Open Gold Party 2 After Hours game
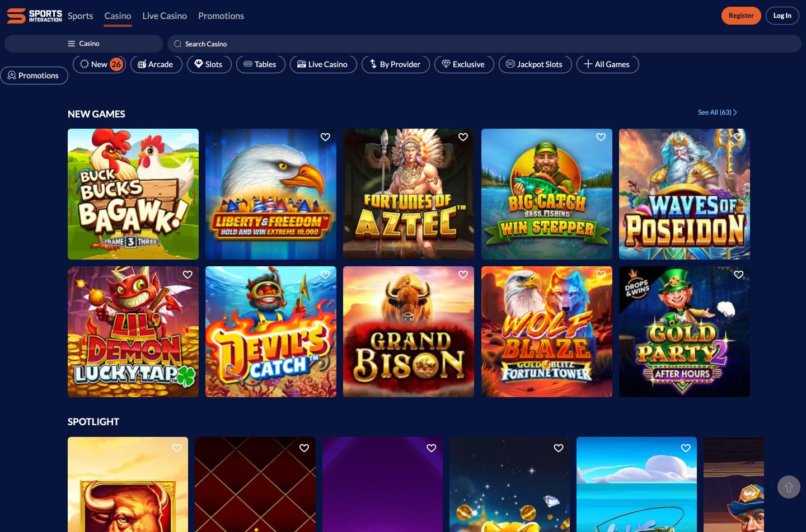 [685, 332]
